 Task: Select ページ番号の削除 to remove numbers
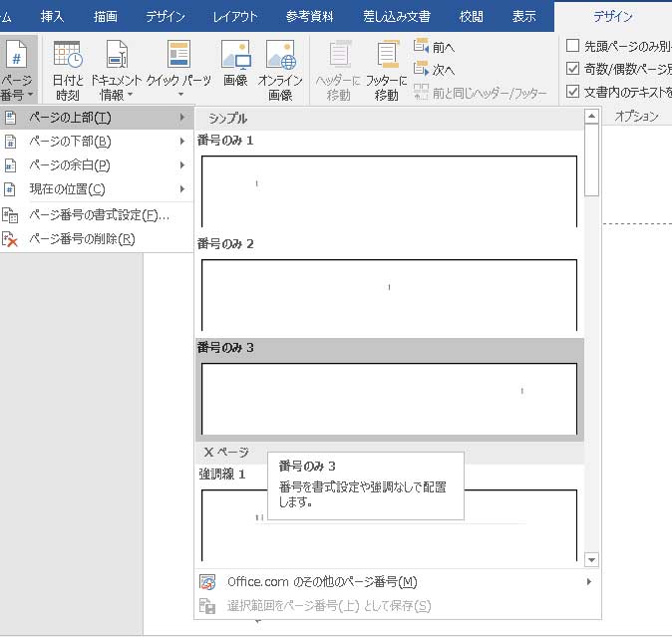[82, 239]
